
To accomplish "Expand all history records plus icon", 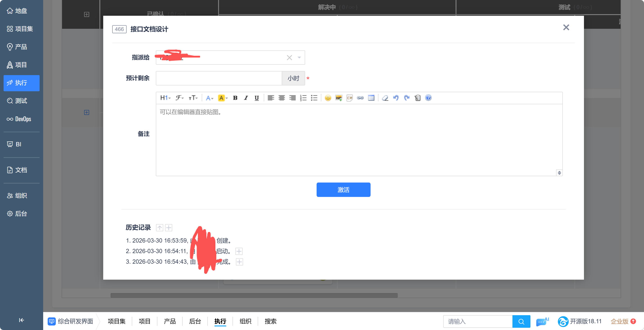I will (x=169, y=228).
